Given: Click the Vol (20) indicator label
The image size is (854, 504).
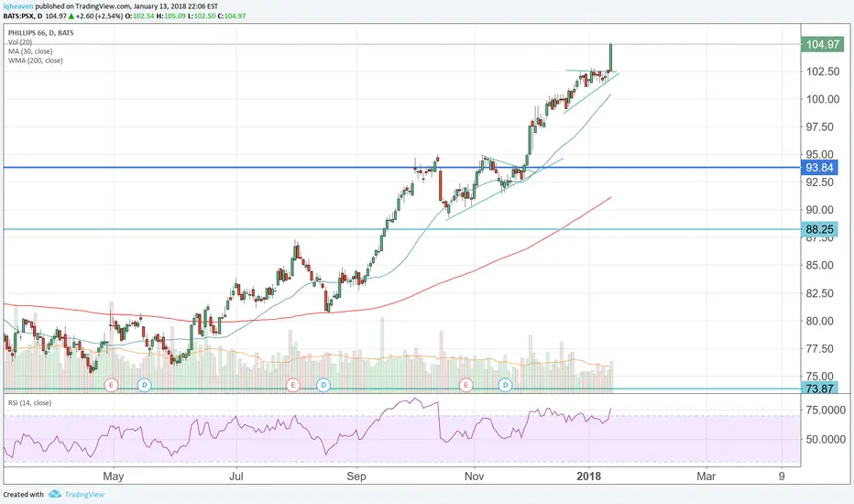Looking at the screenshot, I should tap(20, 42).
